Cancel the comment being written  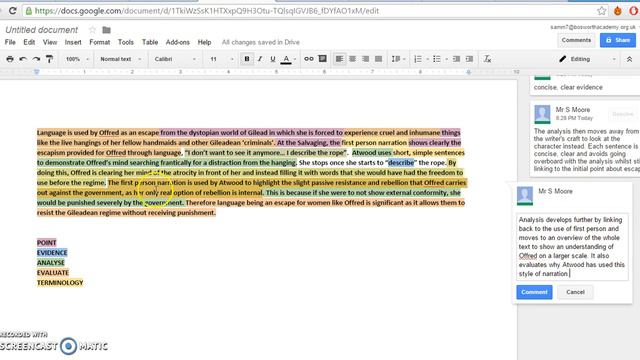(x=575, y=292)
